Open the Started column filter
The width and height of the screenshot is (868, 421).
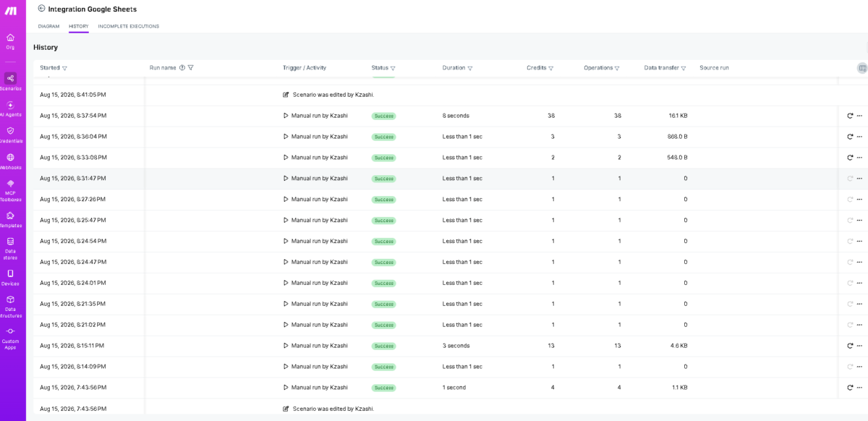pos(65,68)
